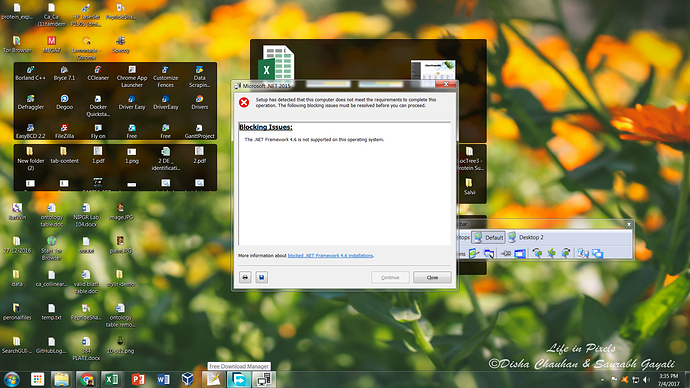Close the virtual desktop toolbar window

pyautogui.click(x=629, y=224)
